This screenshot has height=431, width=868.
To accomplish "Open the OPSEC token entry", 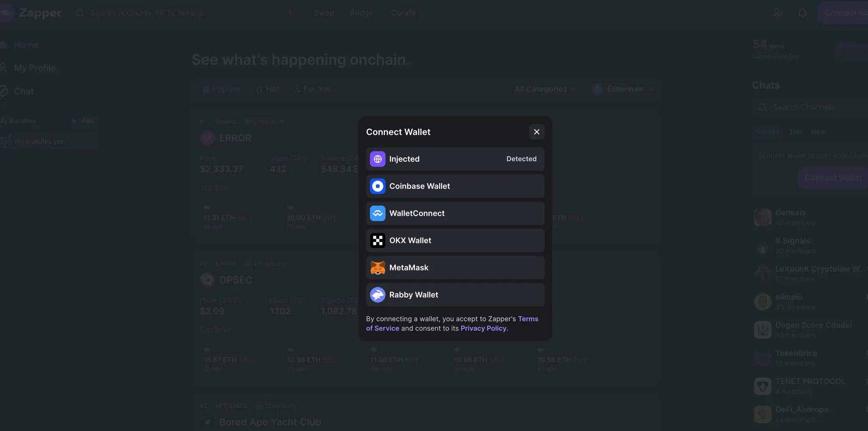I will coord(236,280).
